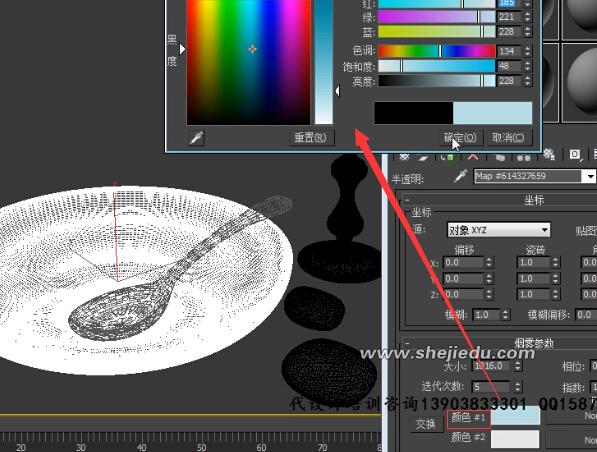Image resolution: width=597 pixels, height=452 pixels.
Task: Toggle the checkered sample background icon
Action: pyautogui.click(x=549, y=154)
